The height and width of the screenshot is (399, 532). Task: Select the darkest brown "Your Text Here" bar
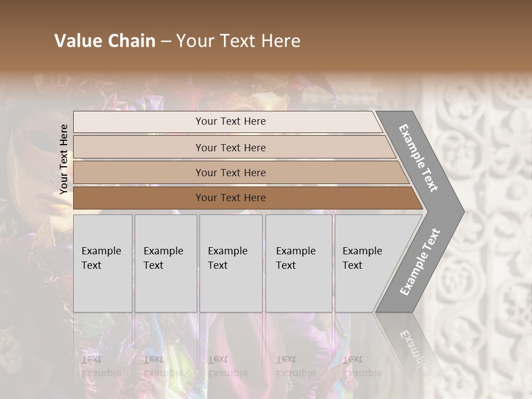[230, 198]
